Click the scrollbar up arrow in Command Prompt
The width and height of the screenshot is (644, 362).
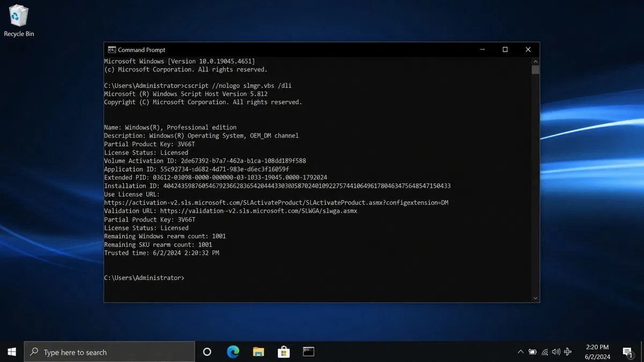coord(535,61)
